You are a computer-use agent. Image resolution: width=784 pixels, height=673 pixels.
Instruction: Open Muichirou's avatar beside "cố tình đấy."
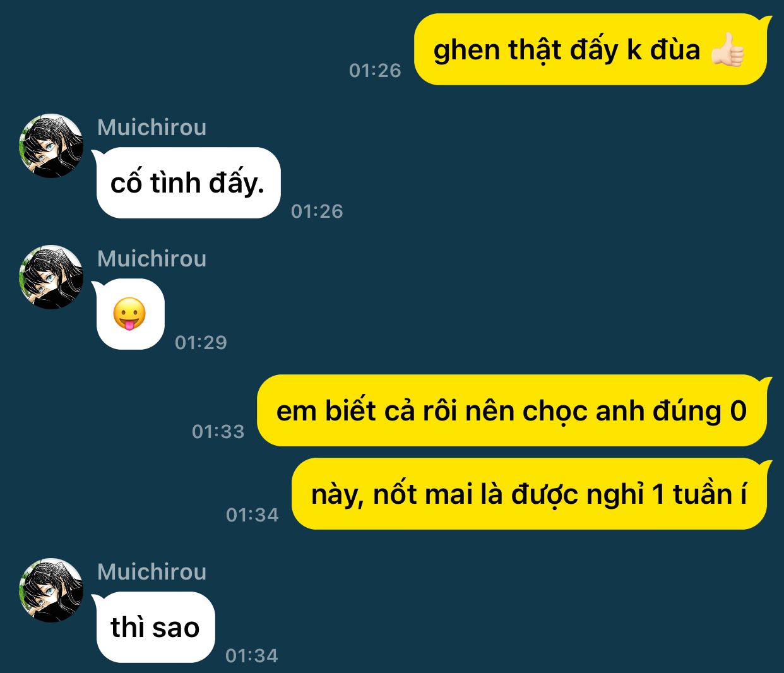(x=51, y=146)
